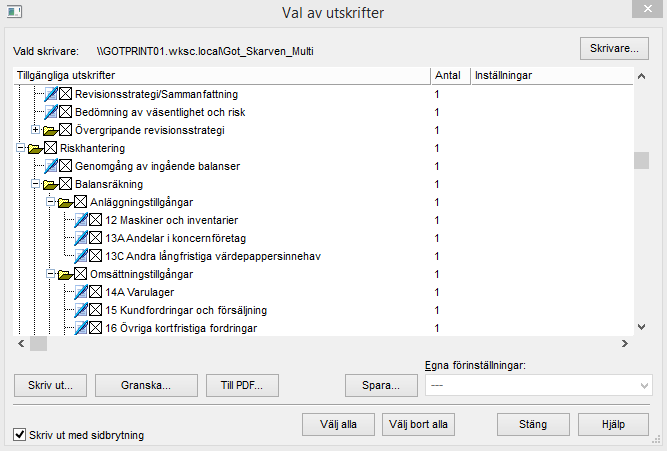667x451 pixels.
Task: Click the folder icon beside Anläggningstillgångar
Action: tap(66, 202)
